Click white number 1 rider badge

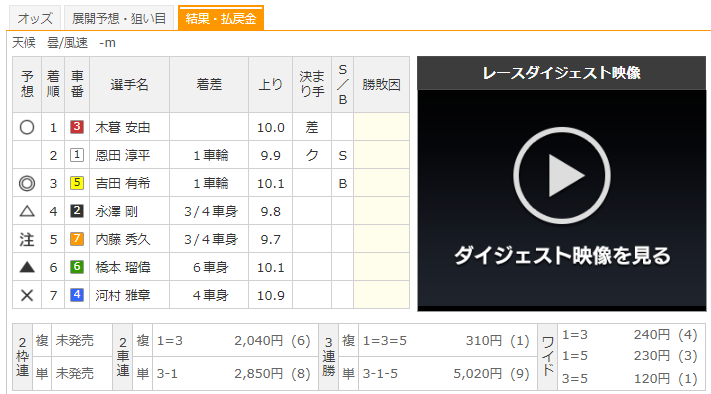(x=77, y=155)
